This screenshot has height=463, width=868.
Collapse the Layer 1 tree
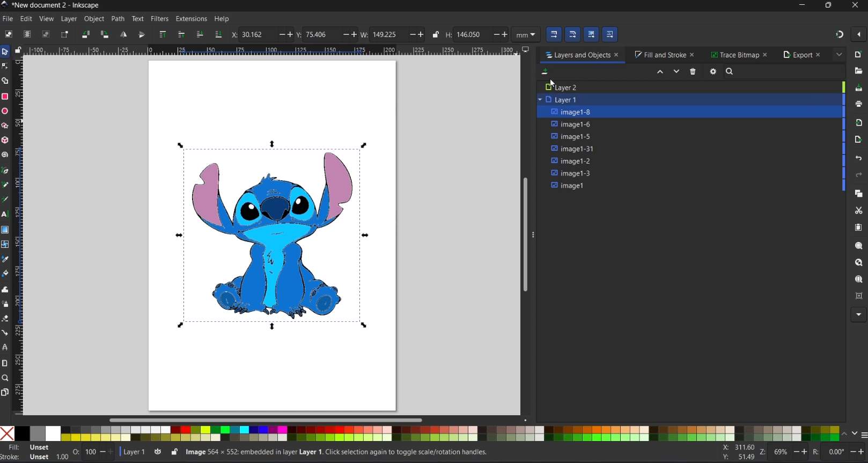click(x=540, y=100)
